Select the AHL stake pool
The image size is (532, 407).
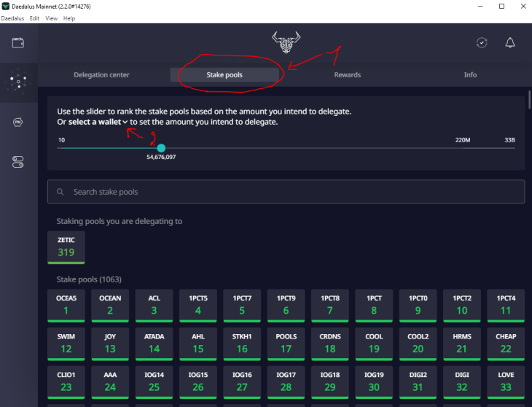coord(198,344)
